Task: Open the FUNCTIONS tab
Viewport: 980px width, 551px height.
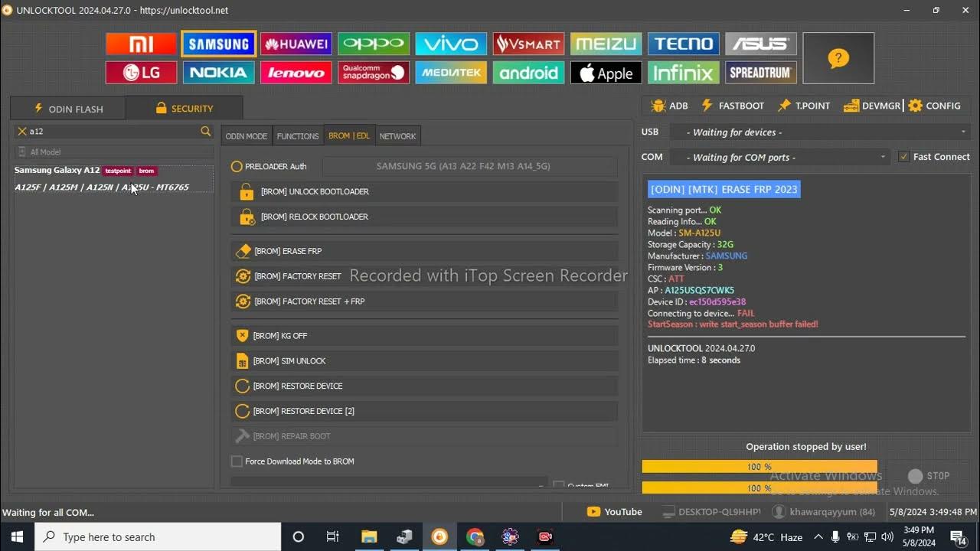Action: (298, 136)
